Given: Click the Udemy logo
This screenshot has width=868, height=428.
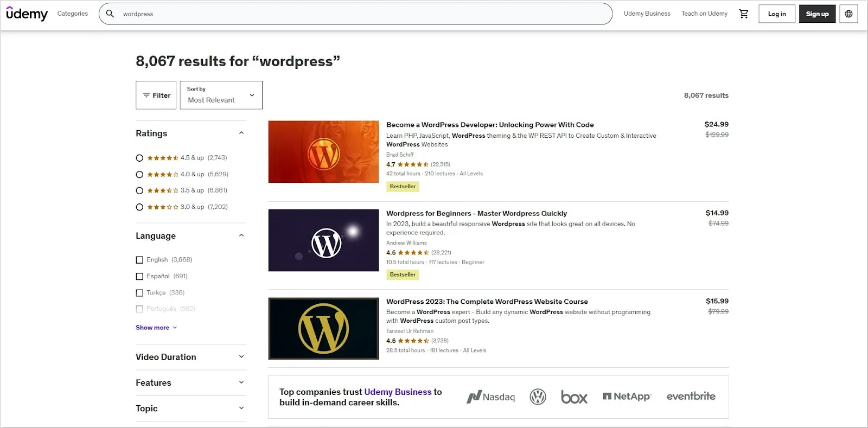Looking at the screenshot, I should point(27,14).
